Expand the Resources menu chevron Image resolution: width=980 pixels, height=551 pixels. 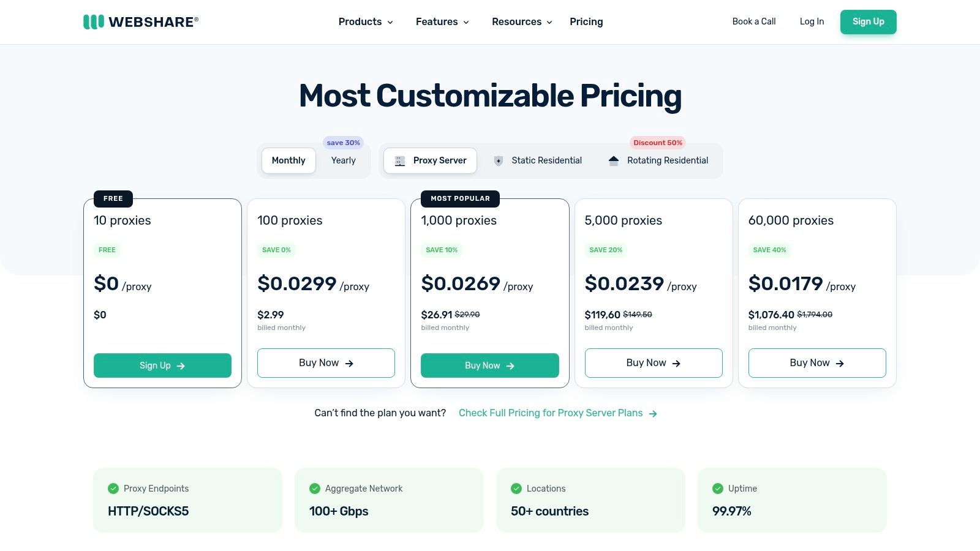coord(549,23)
